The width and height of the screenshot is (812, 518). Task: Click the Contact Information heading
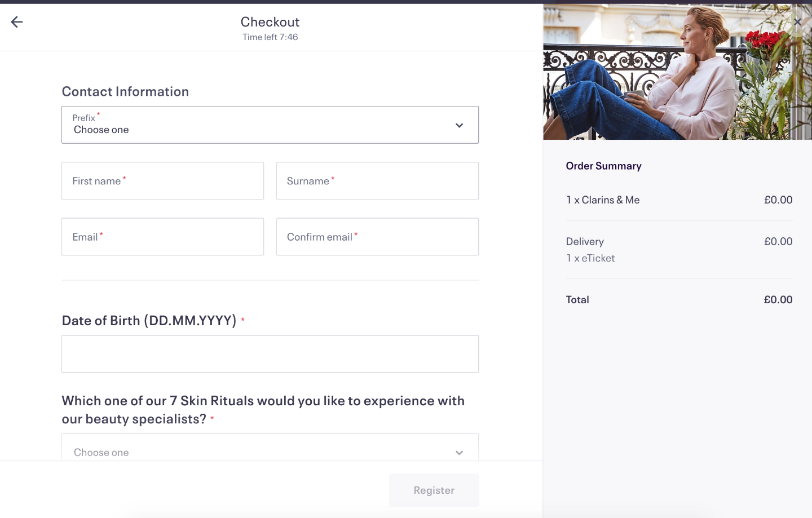coord(125,91)
